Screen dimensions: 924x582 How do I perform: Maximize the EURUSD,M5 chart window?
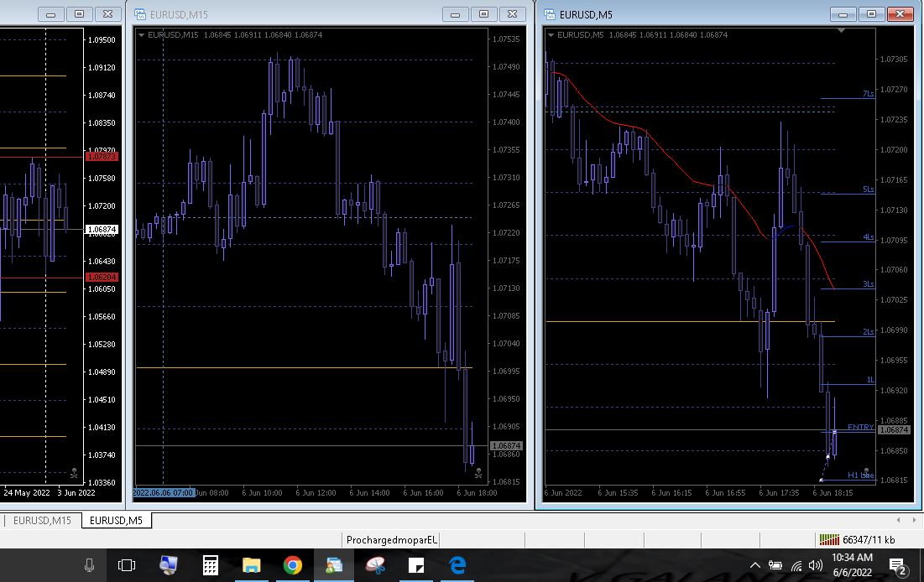point(872,14)
